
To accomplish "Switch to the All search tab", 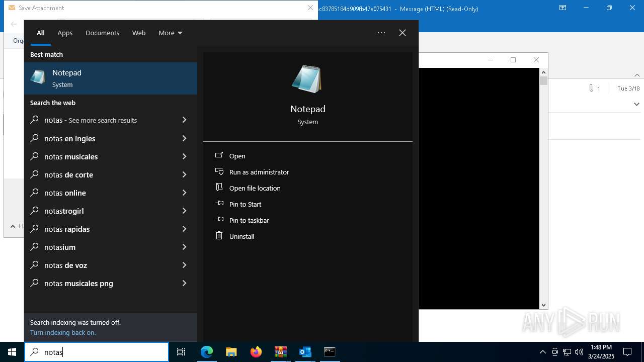I will (x=41, y=33).
